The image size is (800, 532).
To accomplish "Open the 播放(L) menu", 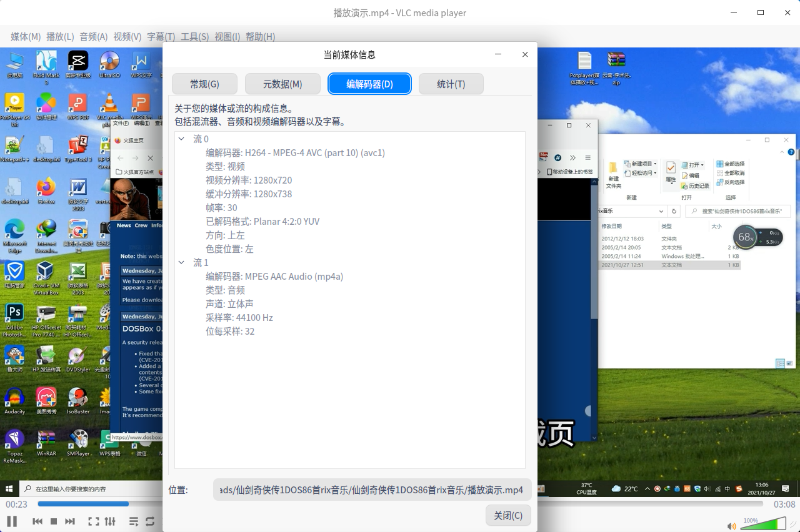I will (x=60, y=37).
